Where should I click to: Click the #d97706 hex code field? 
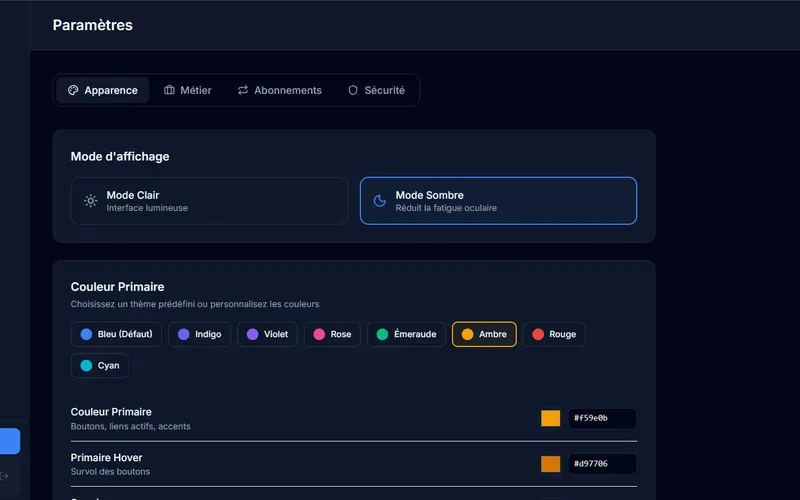[603, 464]
